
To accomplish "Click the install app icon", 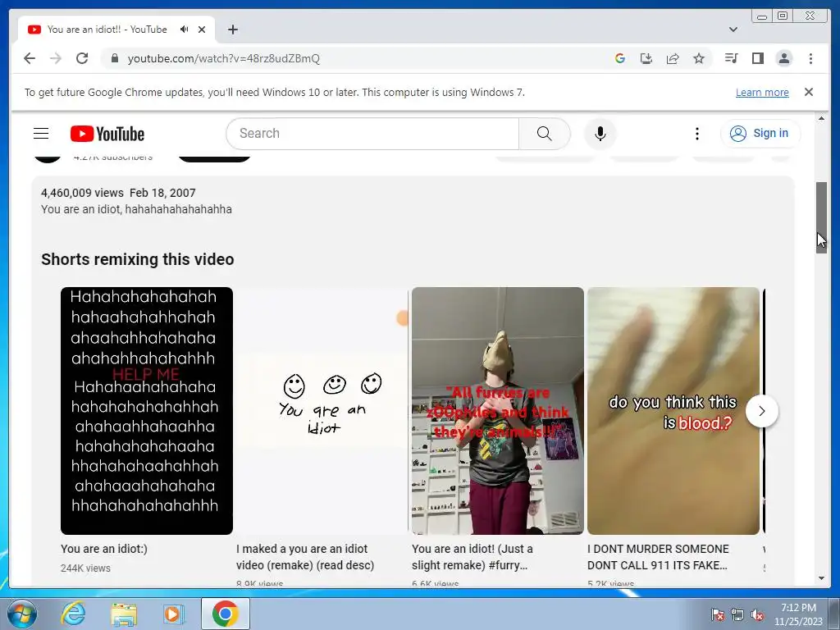I will (646, 58).
